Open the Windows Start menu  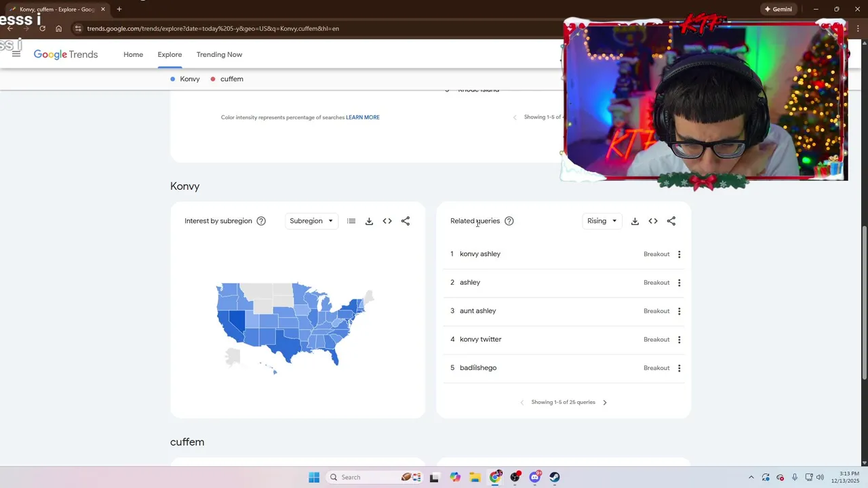click(314, 477)
